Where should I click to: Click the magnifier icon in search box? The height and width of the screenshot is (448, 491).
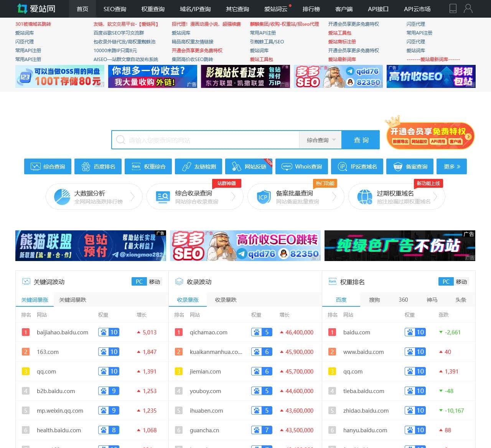pyautogui.click(x=120, y=140)
